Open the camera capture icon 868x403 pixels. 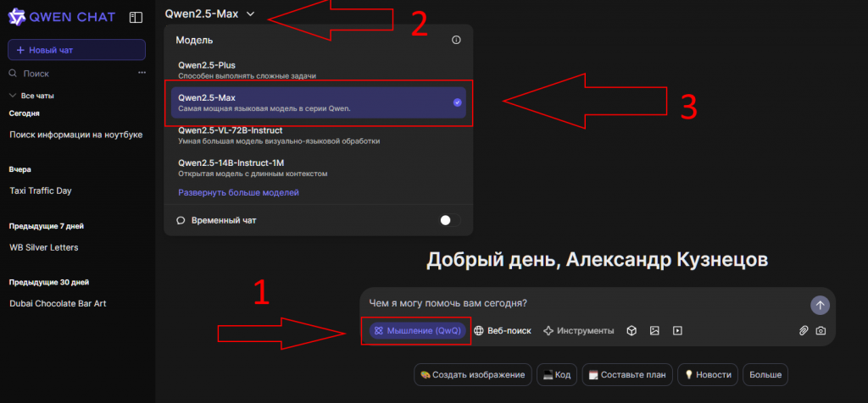point(821,330)
